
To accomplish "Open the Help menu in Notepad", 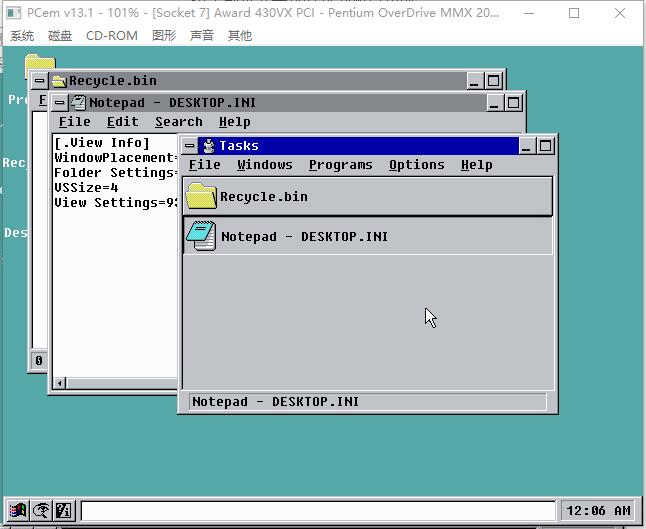I will (234, 122).
